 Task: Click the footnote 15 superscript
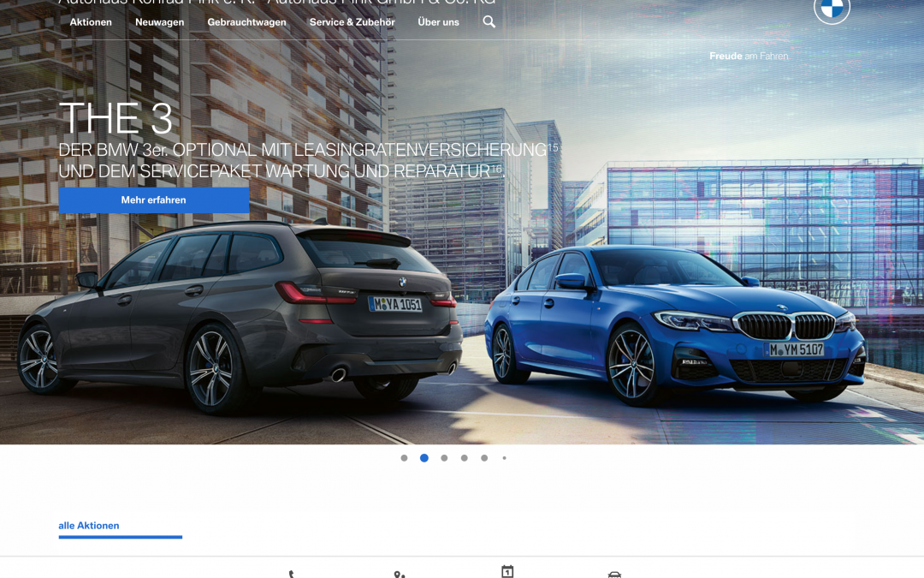coord(553,147)
